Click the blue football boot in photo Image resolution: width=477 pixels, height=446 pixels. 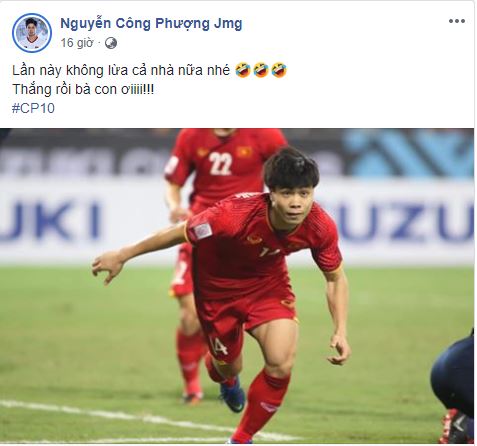click(233, 397)
